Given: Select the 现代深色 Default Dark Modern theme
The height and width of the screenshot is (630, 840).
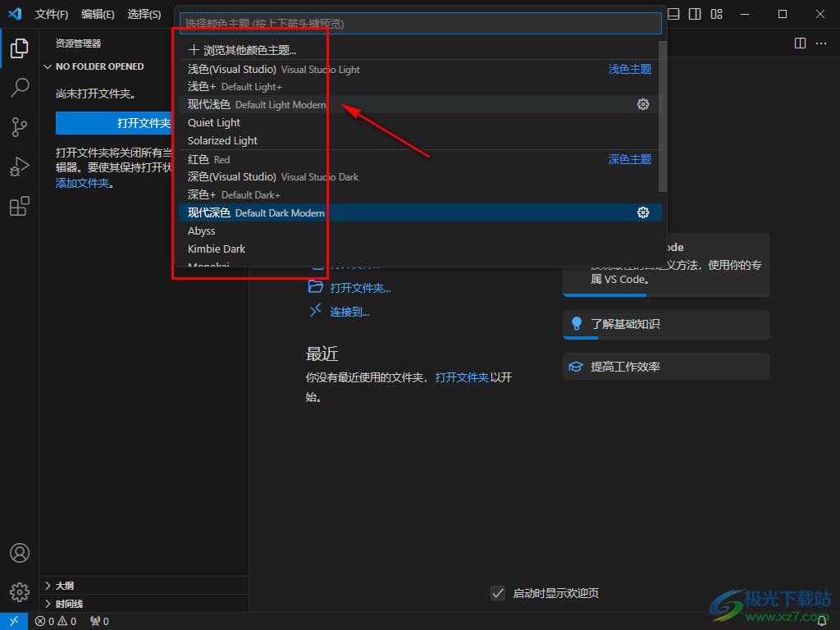Looking at the screenshot, I should tap(421, 212).
